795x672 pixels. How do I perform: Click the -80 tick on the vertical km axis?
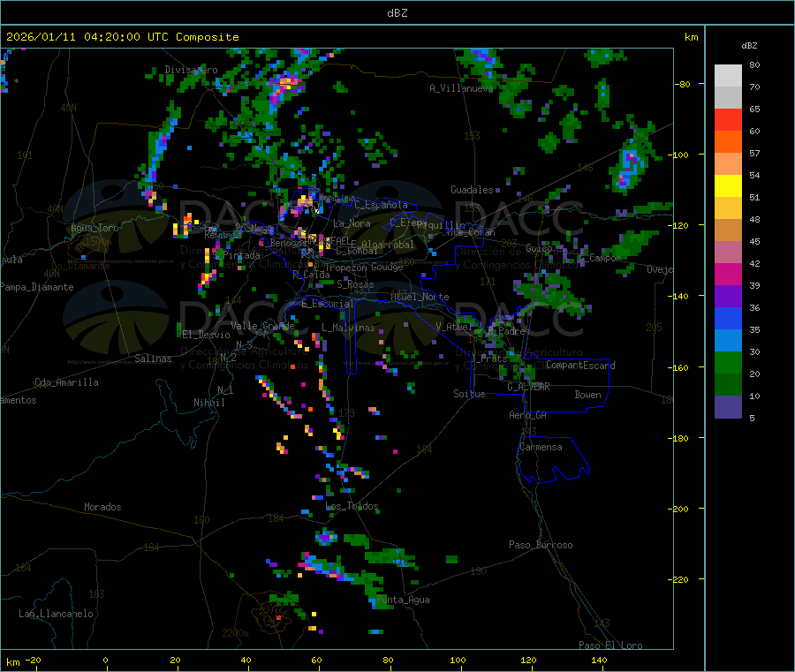pos(683,85)
